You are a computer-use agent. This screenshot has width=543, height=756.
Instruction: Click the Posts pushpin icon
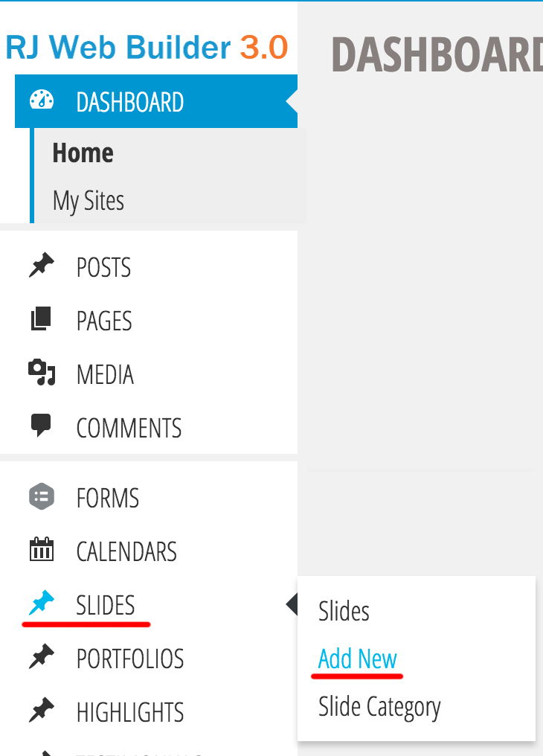tap(42, 266)
